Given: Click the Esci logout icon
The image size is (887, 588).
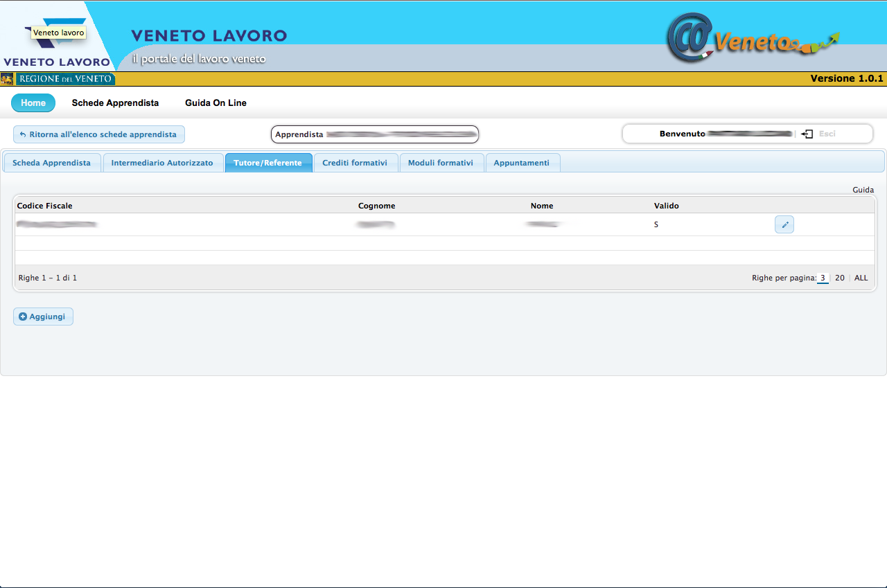Looking at the screenshot, I should pyautogui.click(x=807, y=134).
